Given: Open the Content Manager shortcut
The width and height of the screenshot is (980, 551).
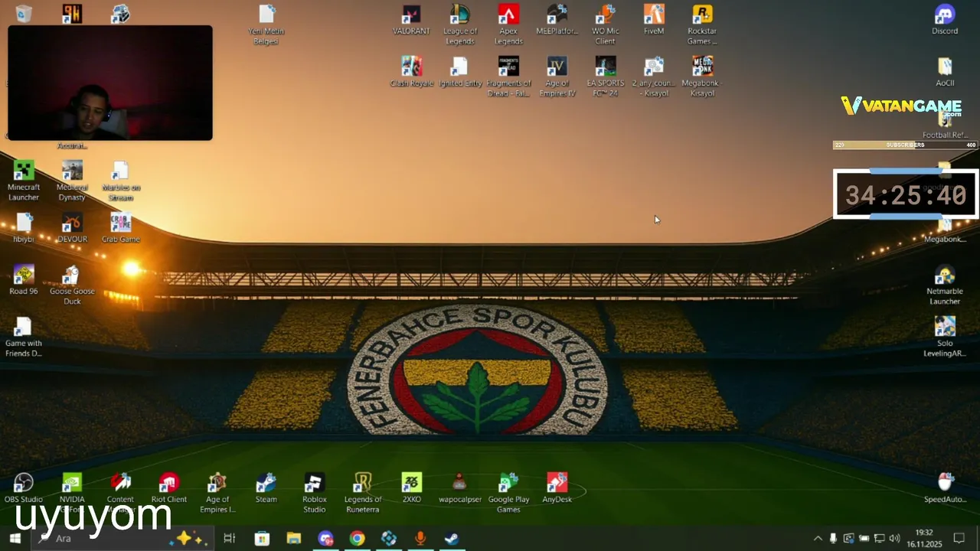Looking at the screenshot, I should coord(120,492).
